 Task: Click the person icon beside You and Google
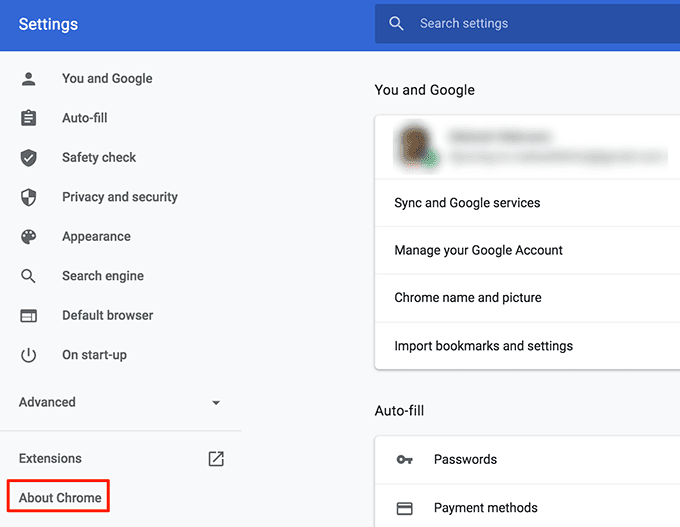pos(28,79)
